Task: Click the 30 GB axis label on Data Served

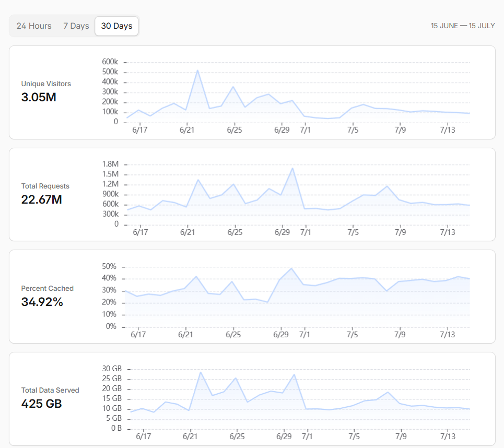Action: (112, 369)
